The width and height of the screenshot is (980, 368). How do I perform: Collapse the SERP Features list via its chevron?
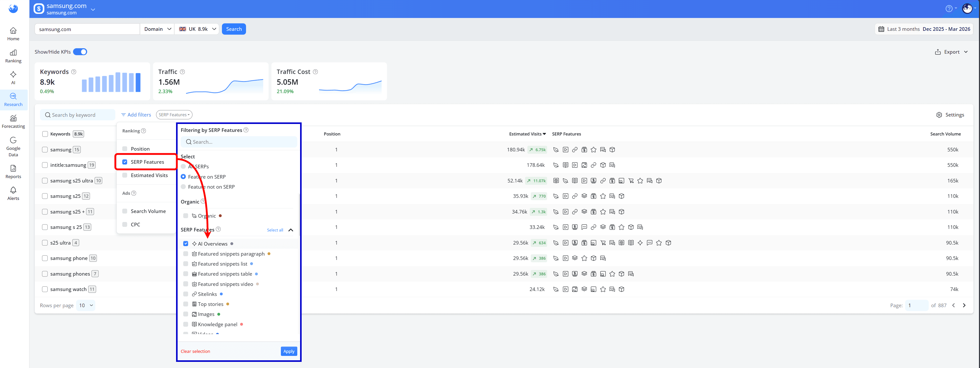291,230
